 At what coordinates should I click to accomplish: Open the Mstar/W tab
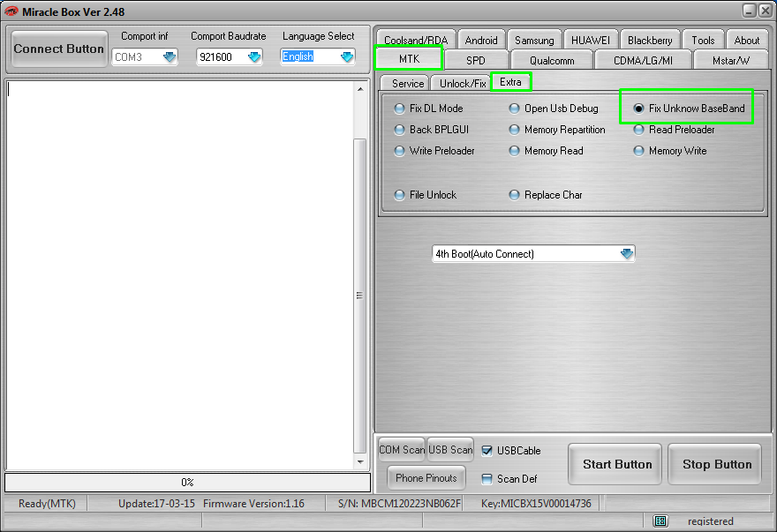pos(731,60)
